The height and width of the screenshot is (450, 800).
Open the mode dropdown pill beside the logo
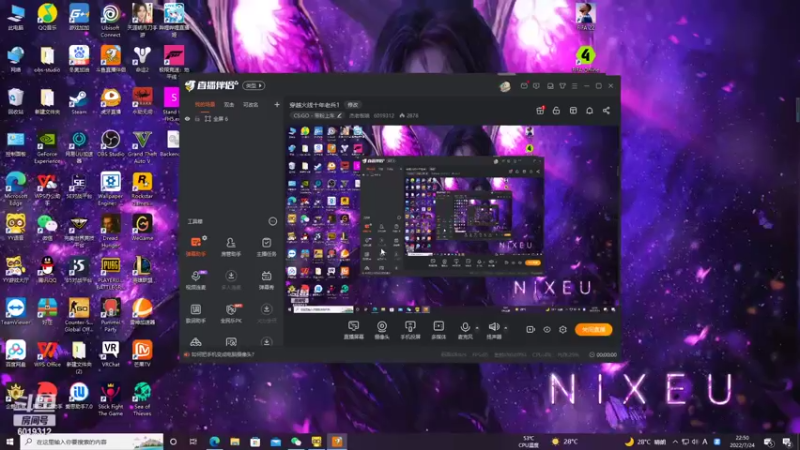tap(254, 86)
